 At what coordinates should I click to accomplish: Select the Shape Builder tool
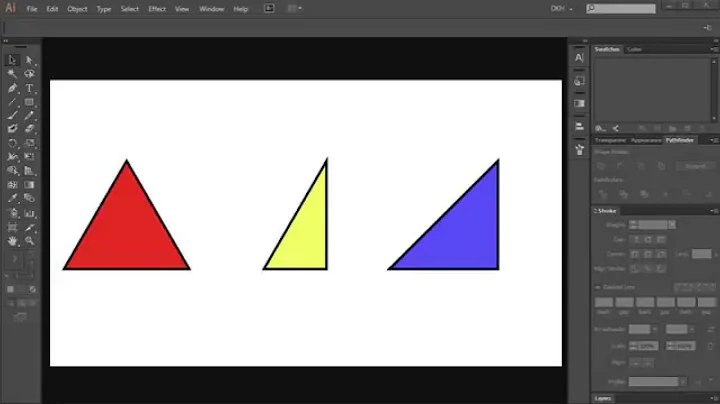(x=12, y=171)
